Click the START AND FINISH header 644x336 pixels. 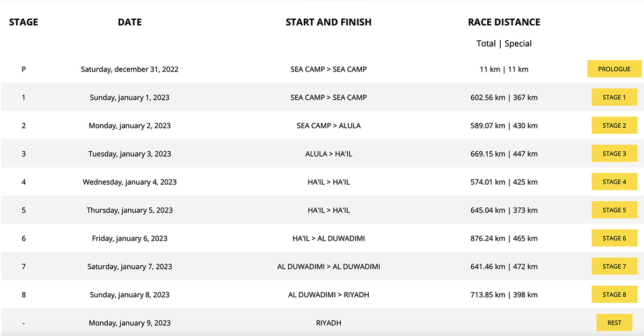click(x=328, y=22)
